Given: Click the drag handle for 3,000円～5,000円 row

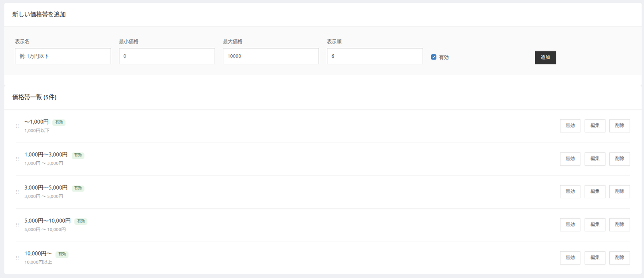Looking at the screenshot, I should 17,192.
